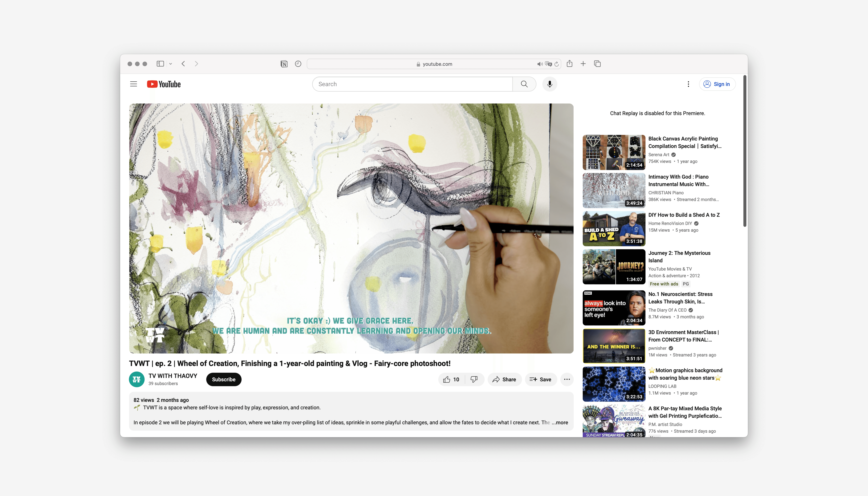Open Safari tab overview icon
Image resolution: width=868 pixels, height=496 pixels.
point(597,64)
